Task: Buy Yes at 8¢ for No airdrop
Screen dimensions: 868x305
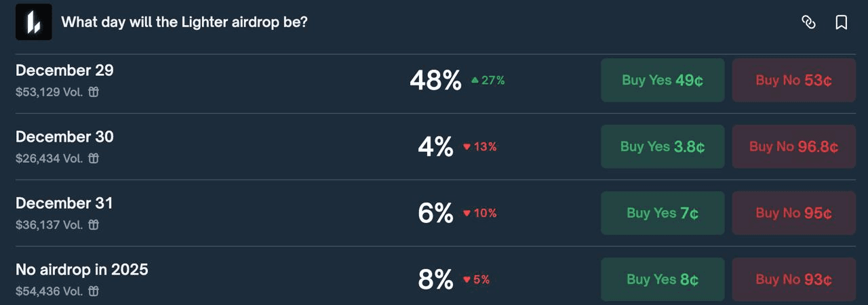Action: (x=663, y=279)
